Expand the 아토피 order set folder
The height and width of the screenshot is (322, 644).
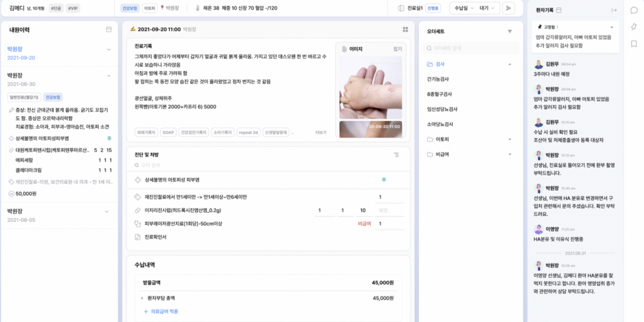pyautogui.click(x=510, y=139)
